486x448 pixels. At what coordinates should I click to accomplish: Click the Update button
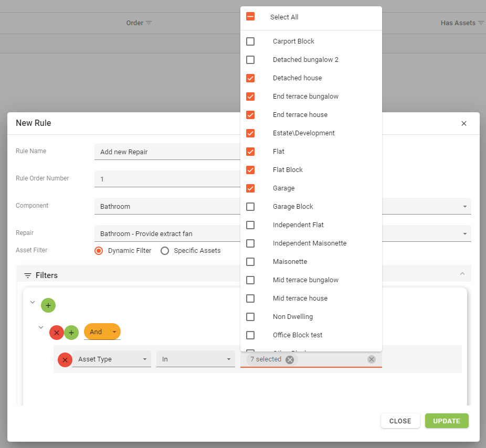(446, 421)
